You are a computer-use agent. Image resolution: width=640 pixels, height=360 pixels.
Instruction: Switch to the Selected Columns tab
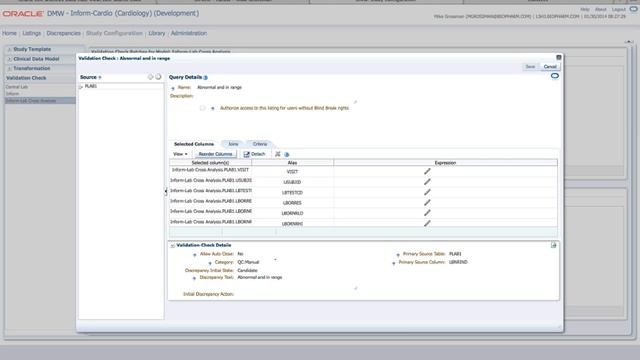(194, 144)
